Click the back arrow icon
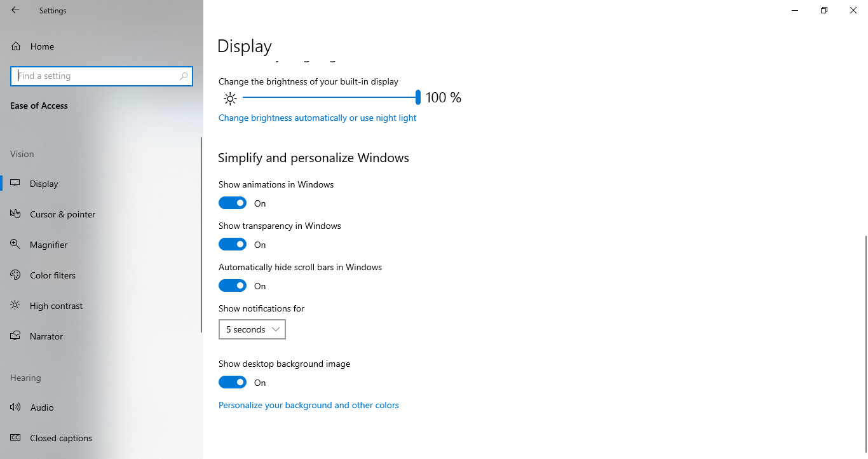 coord(15,10)
